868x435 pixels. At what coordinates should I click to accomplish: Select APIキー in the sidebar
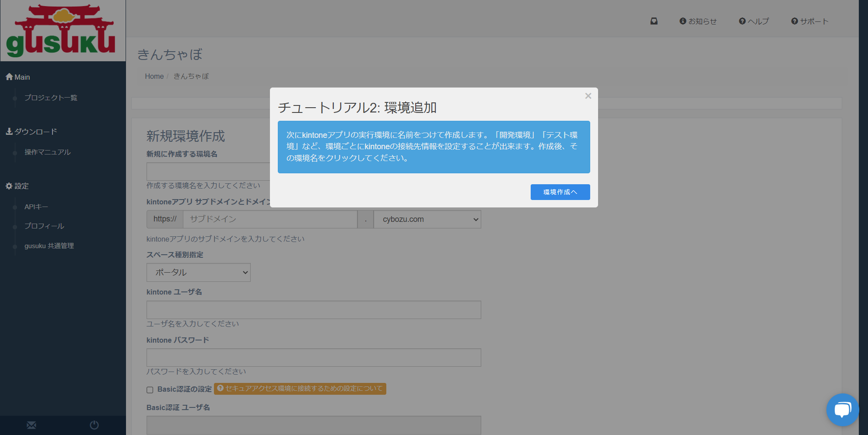click(36, 207)
